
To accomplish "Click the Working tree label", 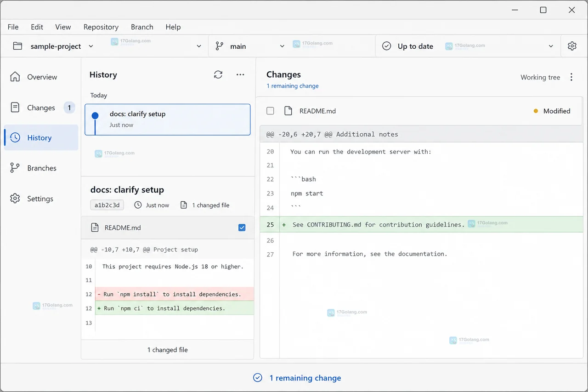I will [x=540, y=77].
